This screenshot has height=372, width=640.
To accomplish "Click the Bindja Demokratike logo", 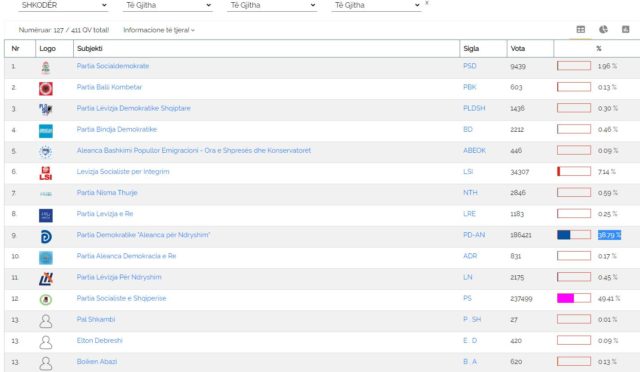I will (46, 131).
